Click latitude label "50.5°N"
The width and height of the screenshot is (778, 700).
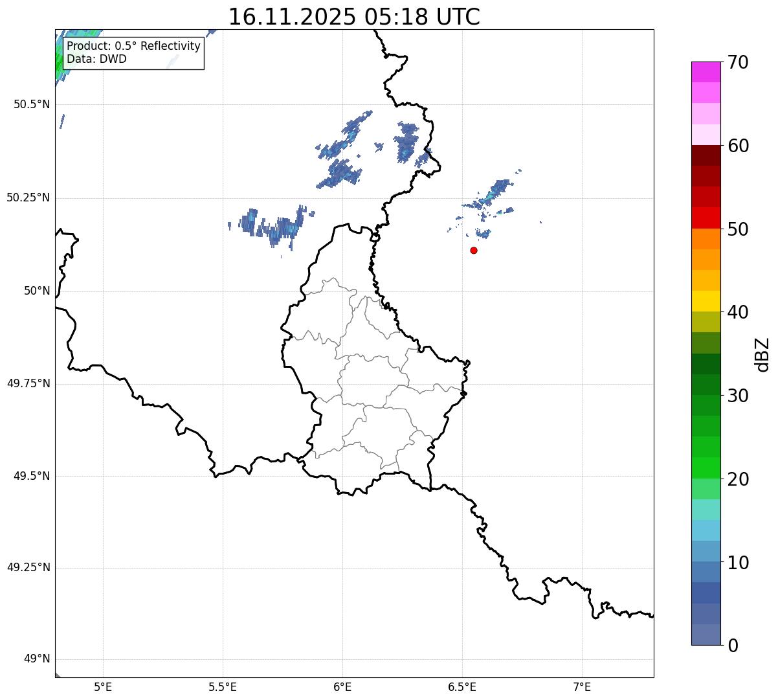[x=32, y=104]
